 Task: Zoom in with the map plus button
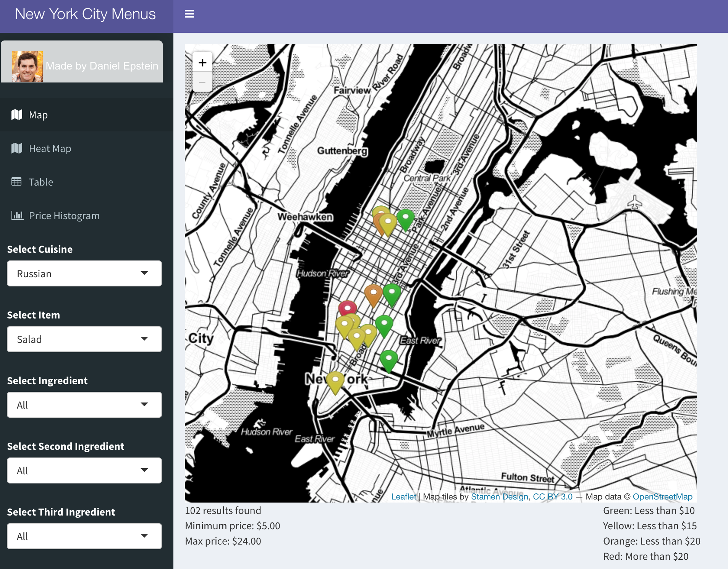tap(202, 63)
